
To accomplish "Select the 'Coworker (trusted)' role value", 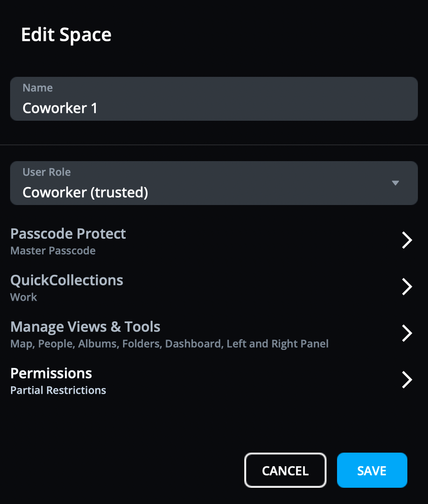I will click(85, 192).
